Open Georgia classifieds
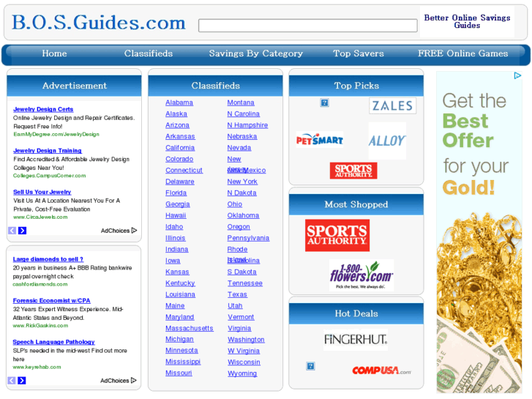The image size is (532, 399). click(177, 204)
